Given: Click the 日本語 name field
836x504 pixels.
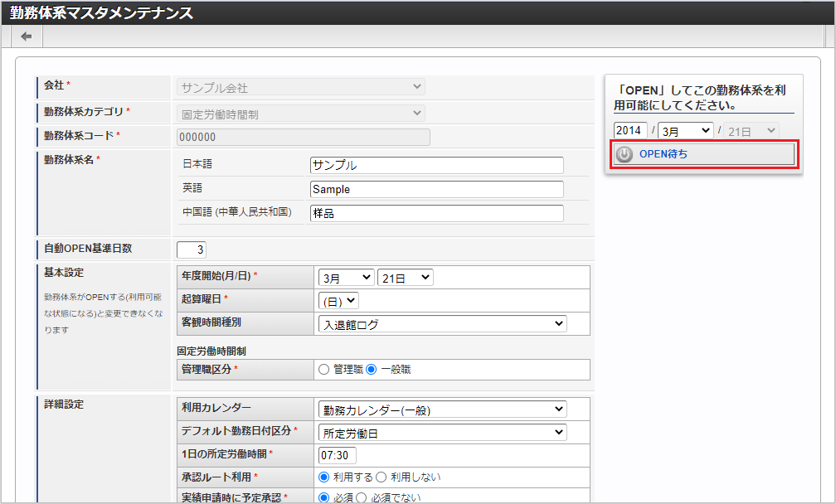Looking at the screenshot, I should point(436,165).
